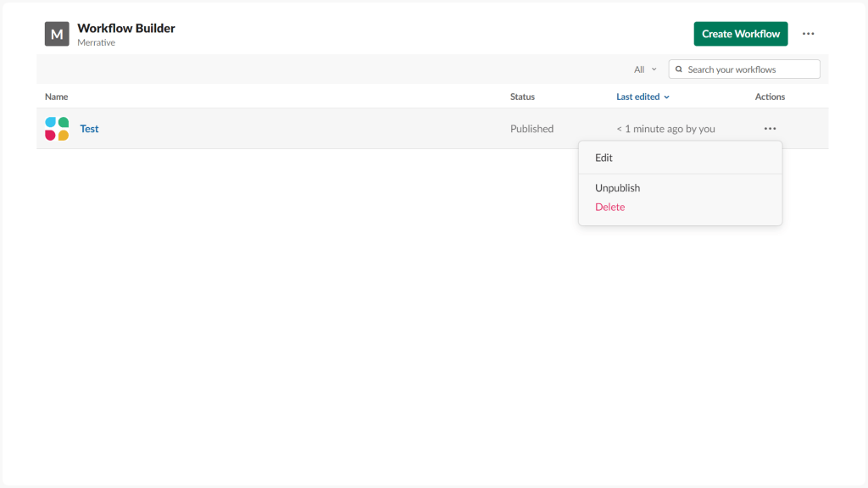Click the Create Workflow button
This screenshot has height=488, width=868.
(740, 33)
